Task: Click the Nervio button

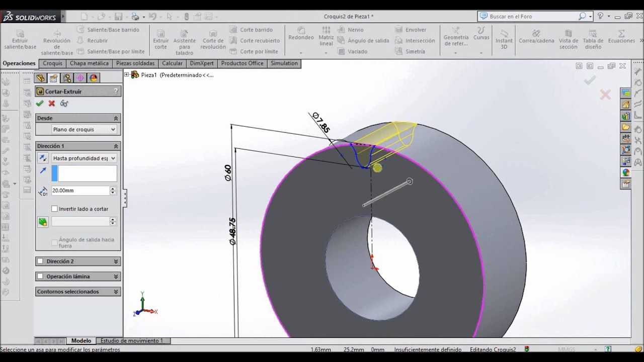Action: pyautogui.click(x=351, y=30)
